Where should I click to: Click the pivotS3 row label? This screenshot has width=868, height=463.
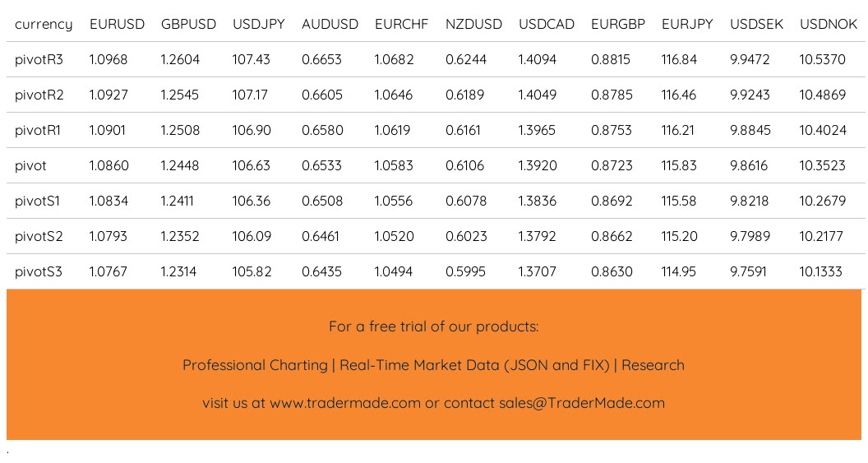click(39, 272)
